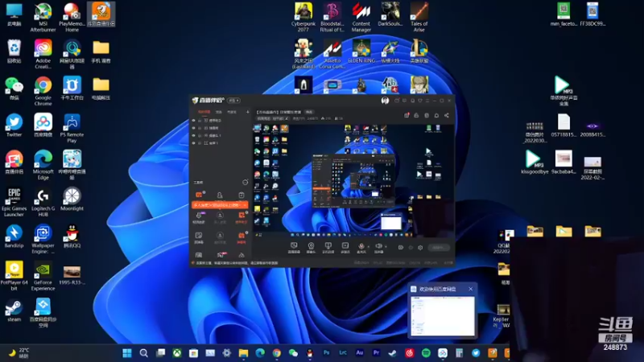The height and width of the screenshot is (362, 644).
Task: Toggle eye icon of third source in list
Action: click(x=193, y=135)
